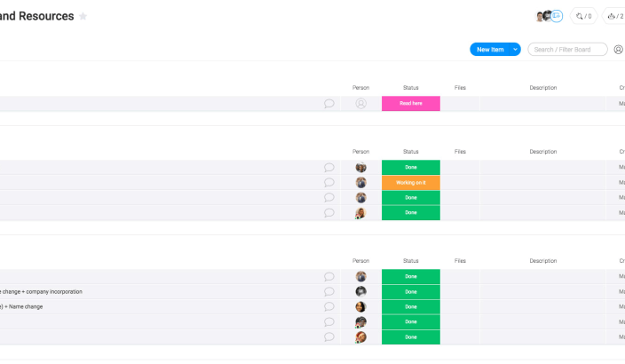Click the avatar in the '+ Name change' row
Image resolution: width=625 pixels, height=364 pixels.
pyautogui.click(x=360, y=307)
